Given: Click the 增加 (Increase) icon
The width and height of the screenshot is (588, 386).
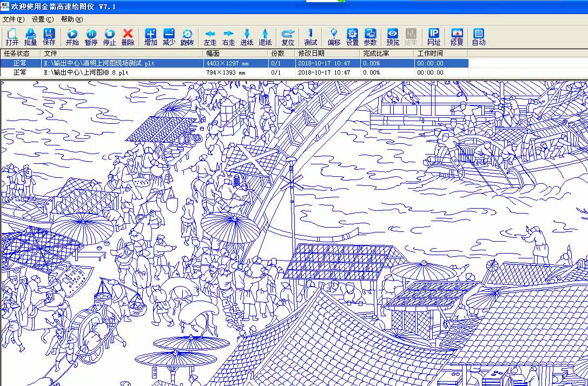Looking at the screenshot, I should point(151,37).
